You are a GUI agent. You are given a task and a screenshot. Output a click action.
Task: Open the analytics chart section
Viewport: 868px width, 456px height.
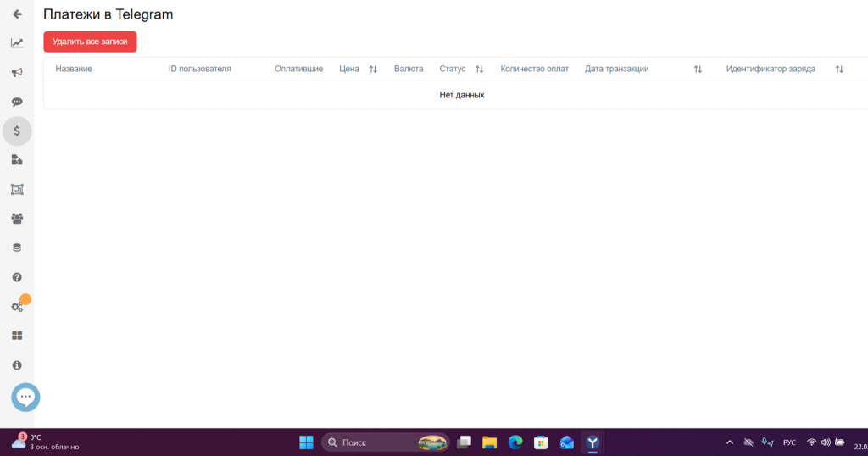pyautogui.click(x=17, y=43)
